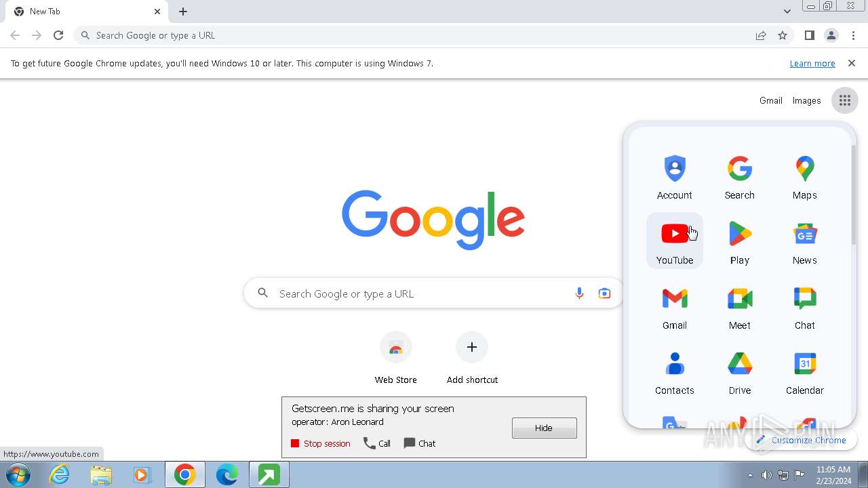Reload the current page

(x=58, y=35)
